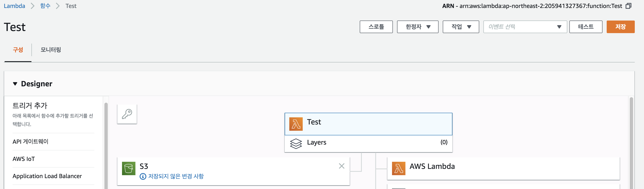Open the 한정자 dropdown
Screen dimensions: 644x189
tap(418, 27)
